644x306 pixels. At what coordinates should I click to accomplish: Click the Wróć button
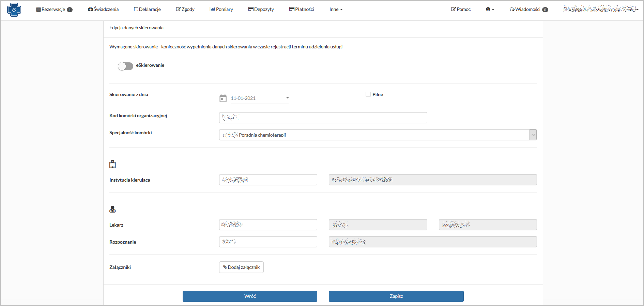pos(250,296)
